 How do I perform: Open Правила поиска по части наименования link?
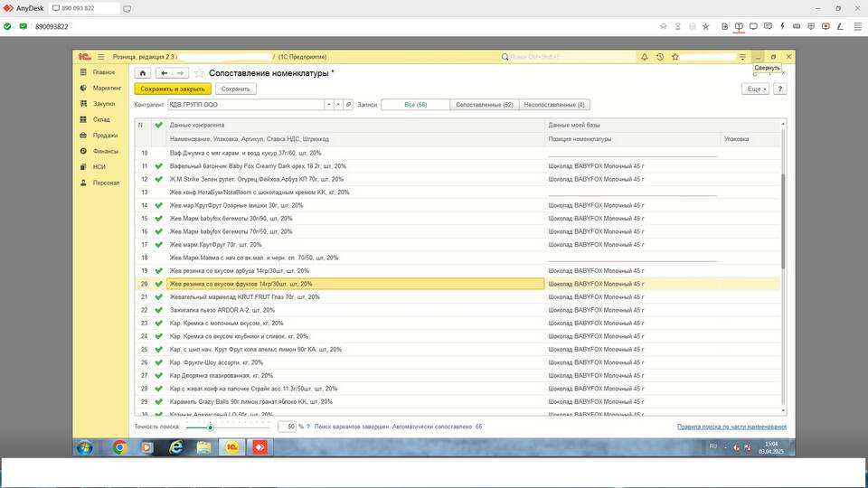click(x=731, y=427)
